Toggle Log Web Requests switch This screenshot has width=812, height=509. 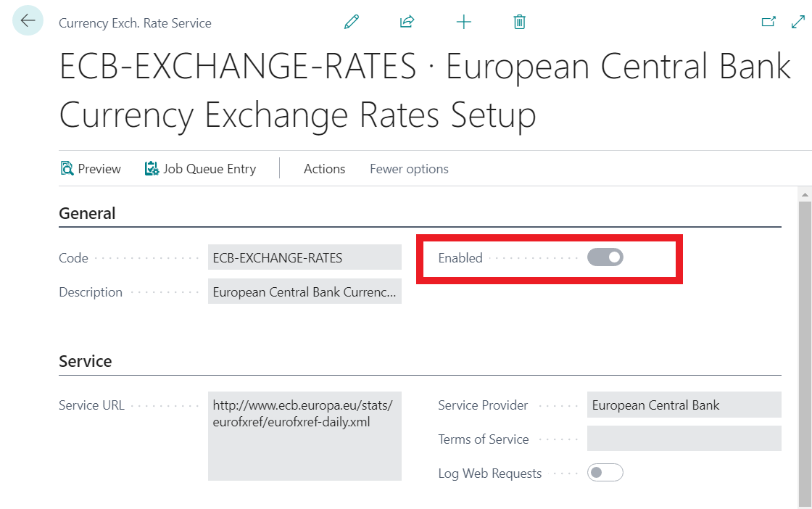(605, 473)
